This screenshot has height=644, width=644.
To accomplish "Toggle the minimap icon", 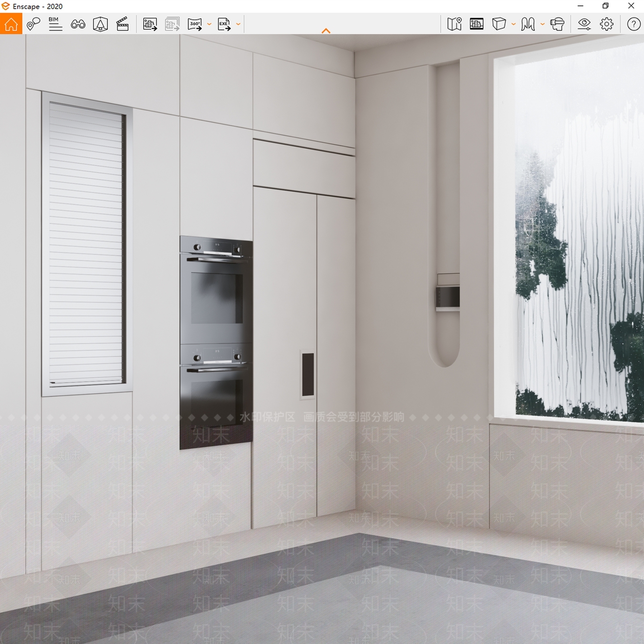I will coord(454,24).
